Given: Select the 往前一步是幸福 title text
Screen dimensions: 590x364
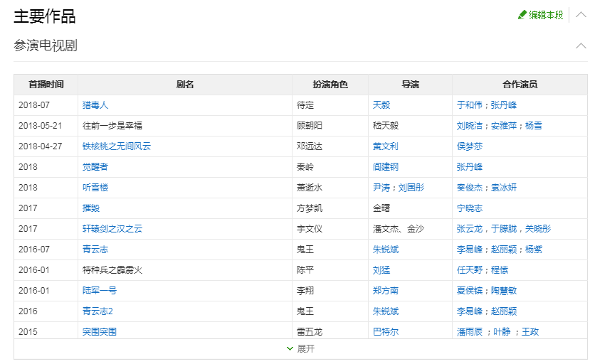Looking at the screenshot, I should 112,126.
